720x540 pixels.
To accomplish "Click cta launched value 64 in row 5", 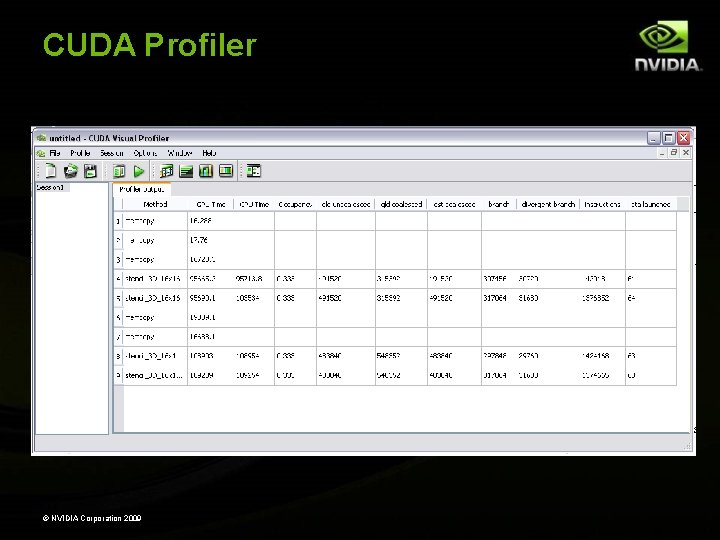I will (x=631, y=298).
